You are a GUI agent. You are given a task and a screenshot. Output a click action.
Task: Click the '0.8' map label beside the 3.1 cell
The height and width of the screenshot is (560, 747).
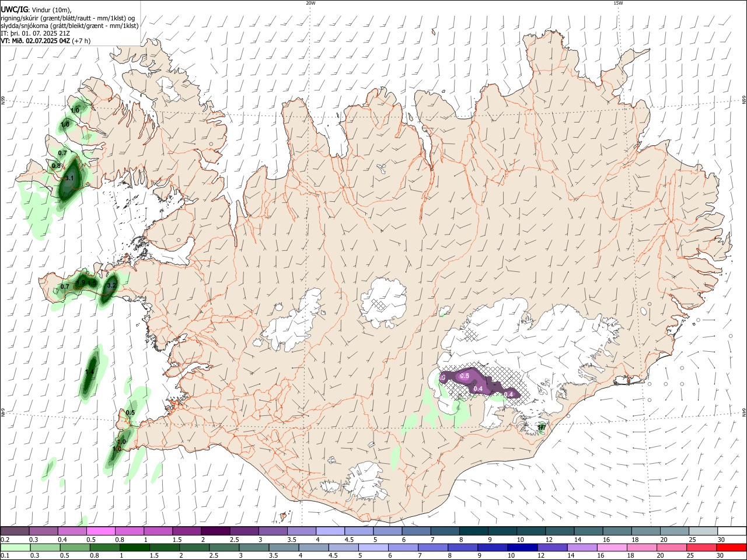pyautogui.click(x=56, y=166)
